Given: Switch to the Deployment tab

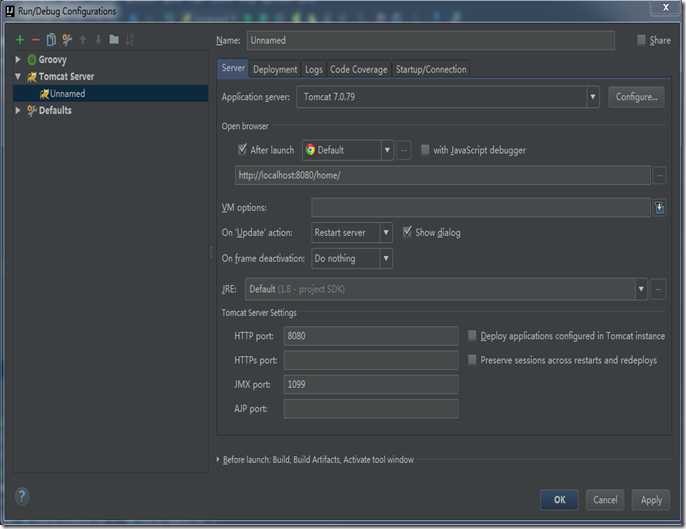Looking at the screenshot, I should click(275, 70).
